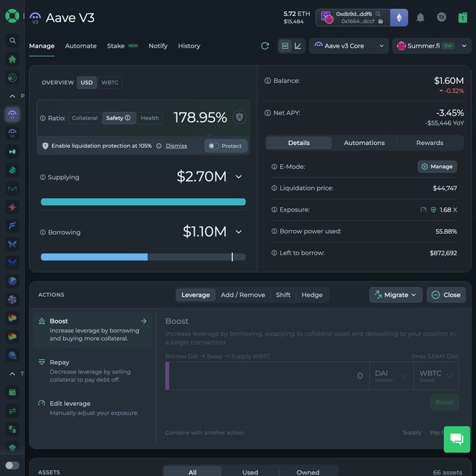
Task: Click the E-Mode Manage button
Action: pyautogui.click(x=437, y=167)
